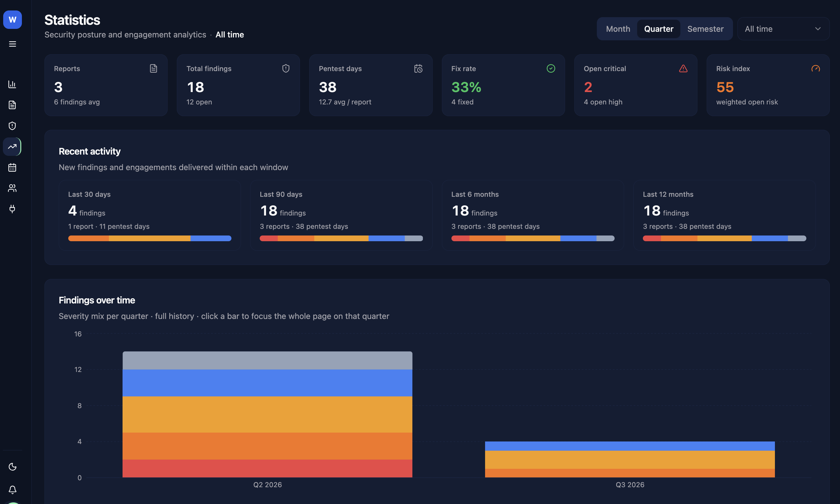Open the calendar sidebar icon
Screen dimensions: 840x504
pos(12,168)
